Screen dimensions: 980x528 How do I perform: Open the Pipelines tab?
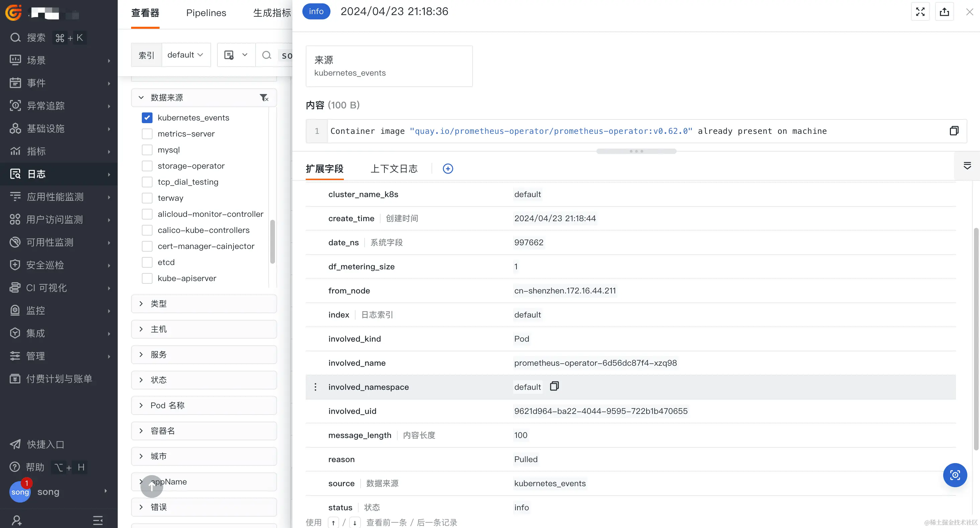(206, 13)
